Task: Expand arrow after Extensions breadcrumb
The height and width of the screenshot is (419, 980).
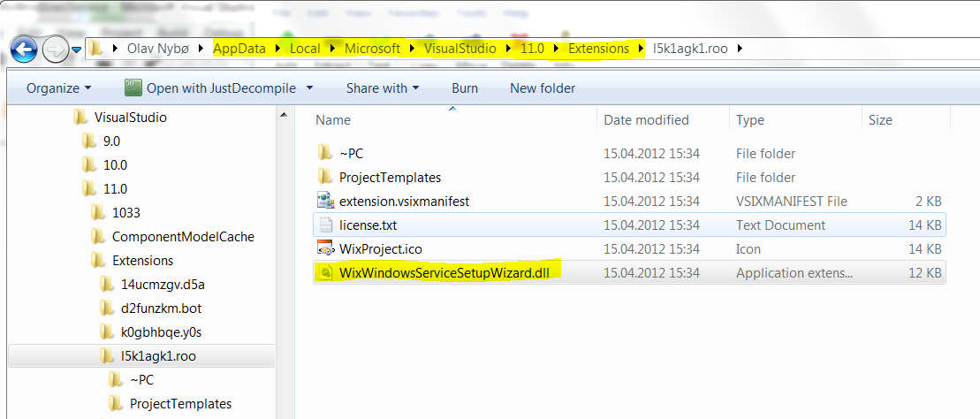Action: click(640, 48)
